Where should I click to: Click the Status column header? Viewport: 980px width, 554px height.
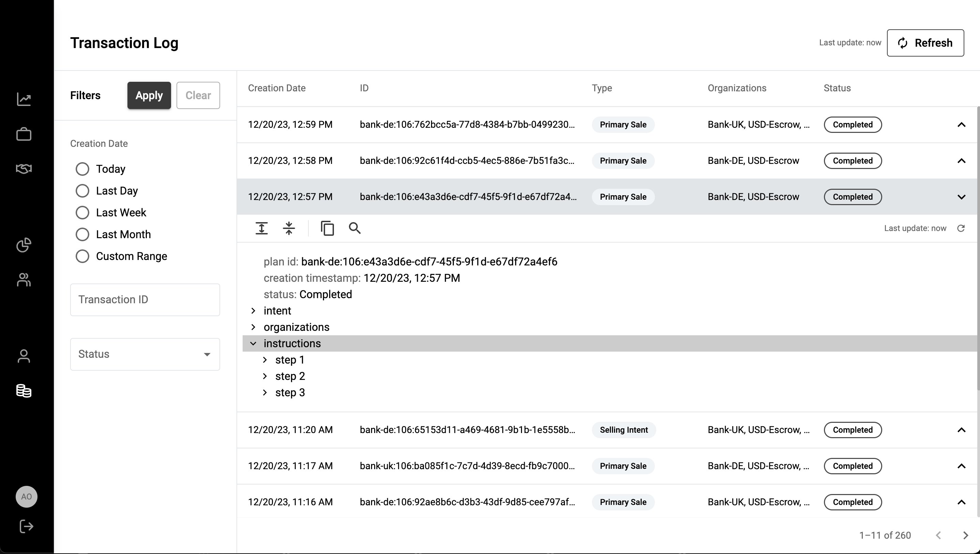[837, 88]
